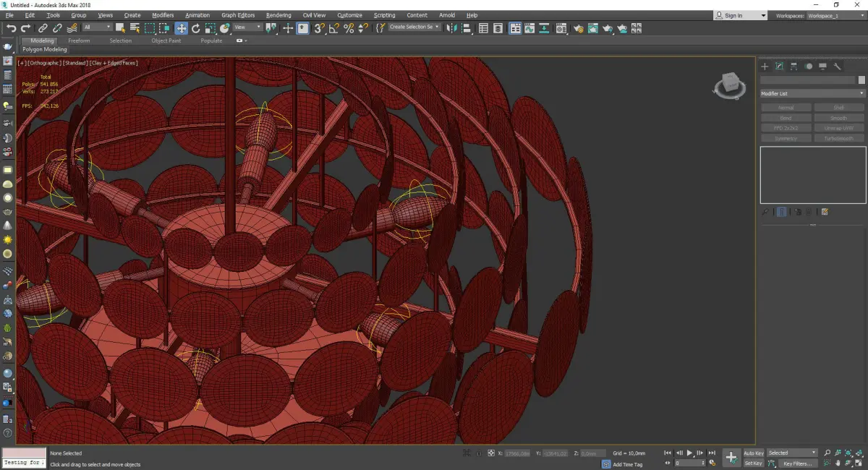Activate the Select and Rotate tool

click(x=195, y=28)
